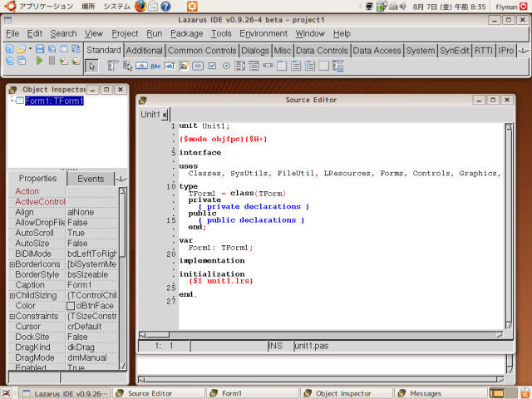
Task: Open the File menu
Action: [x=12, y=33]
